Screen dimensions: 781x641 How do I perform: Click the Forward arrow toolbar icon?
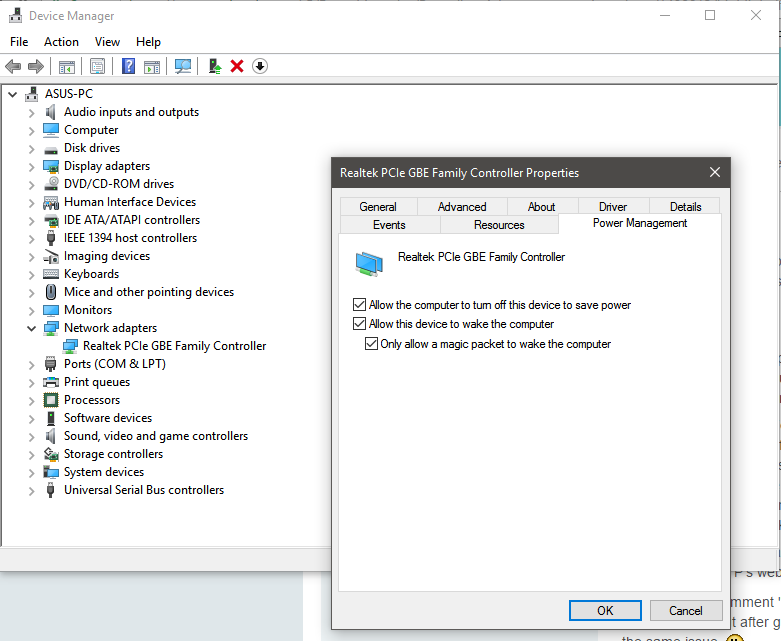pos(36,66)
